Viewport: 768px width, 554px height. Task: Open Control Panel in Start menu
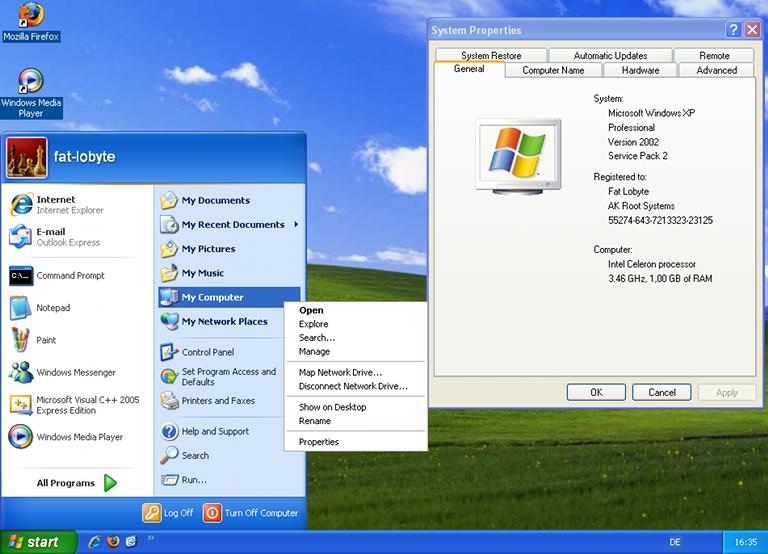coord(207,352)
